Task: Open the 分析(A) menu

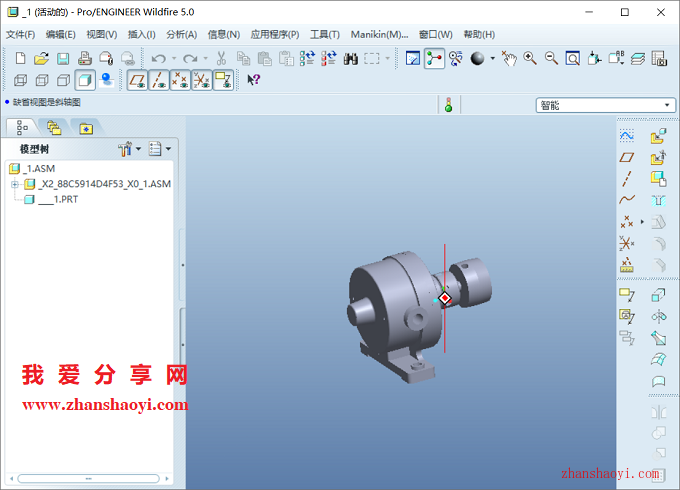Action: (x=182, y=35)
